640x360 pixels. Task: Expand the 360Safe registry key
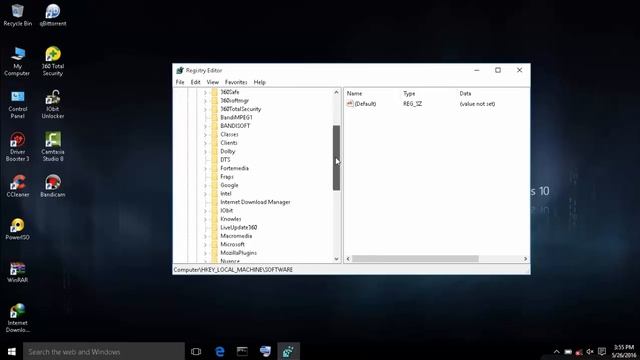(x=205, y=93)
